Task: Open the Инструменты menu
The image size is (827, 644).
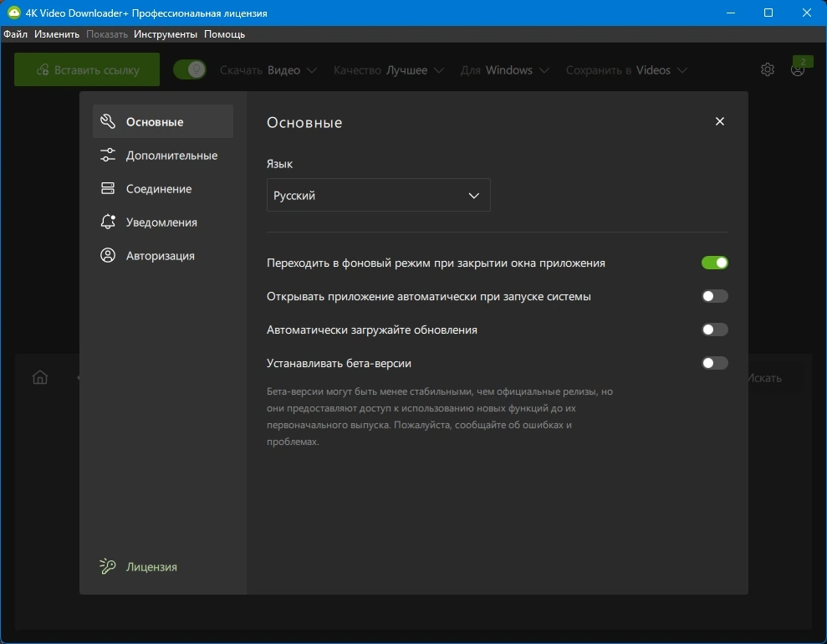Action: coord(166,34)
